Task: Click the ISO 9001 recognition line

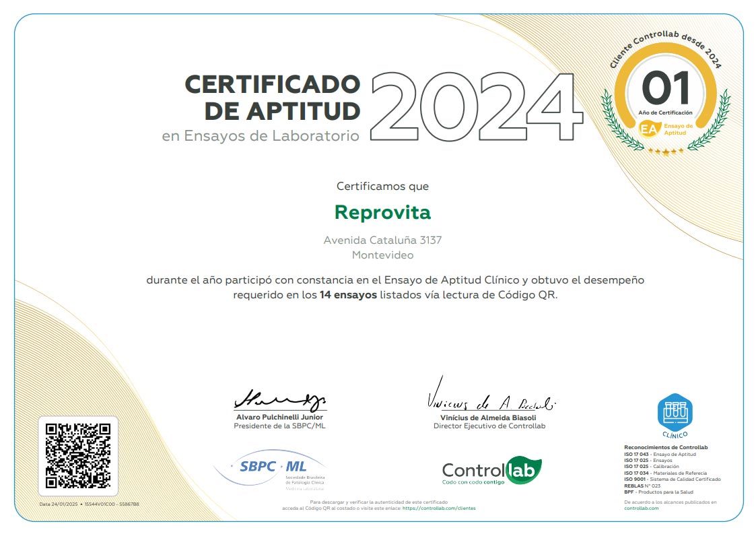Action: (x=672, y=479)
